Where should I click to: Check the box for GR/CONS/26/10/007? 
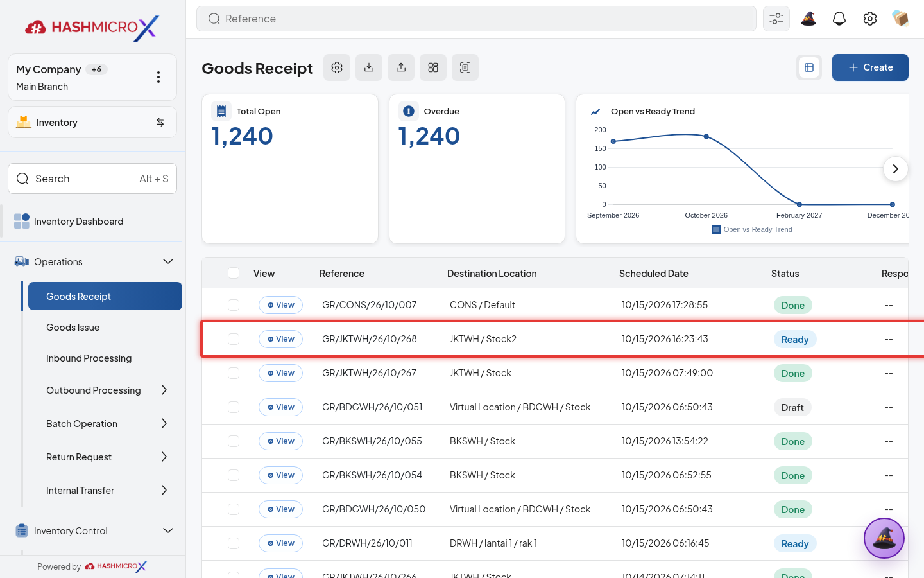click(x=234, y=305)
